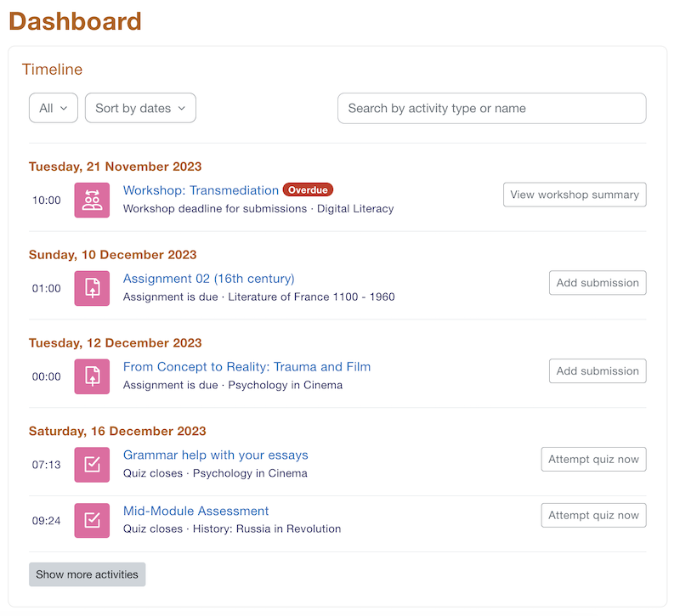680x616 pixels.
Task: Click the Grammar help quiz icon
Action: coord(92,465)
